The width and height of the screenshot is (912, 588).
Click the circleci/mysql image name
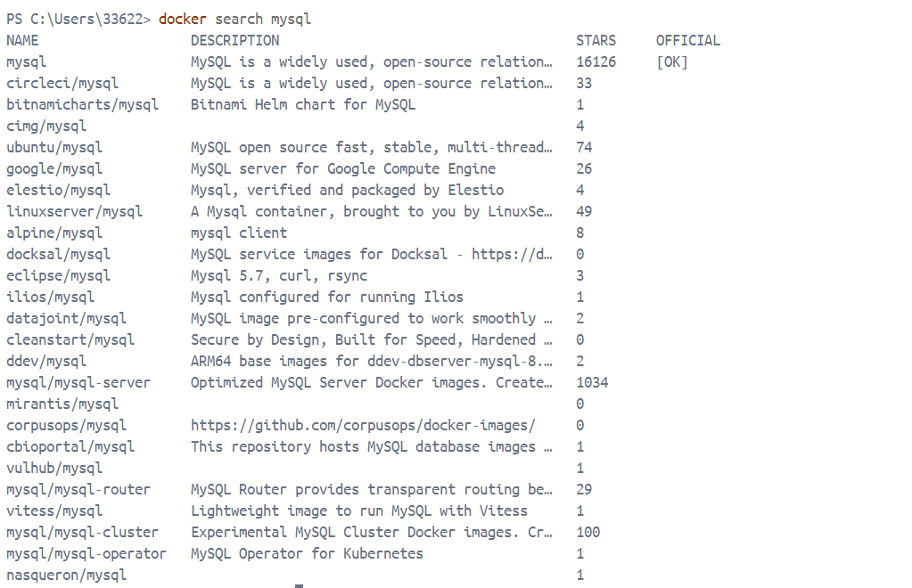pos(62,84)
